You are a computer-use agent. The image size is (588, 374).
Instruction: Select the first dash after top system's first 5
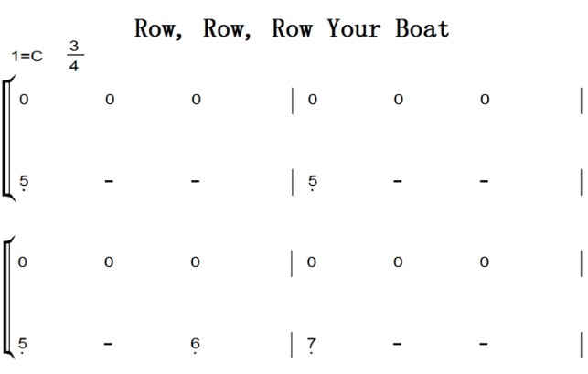click(109, 181)
